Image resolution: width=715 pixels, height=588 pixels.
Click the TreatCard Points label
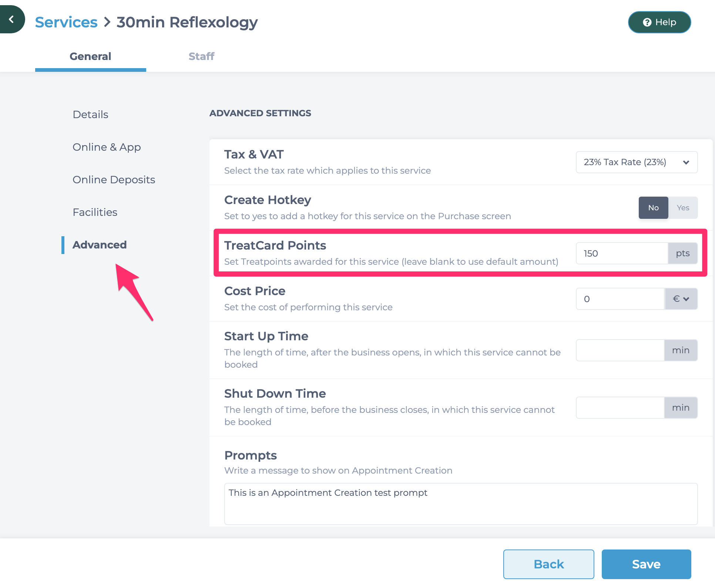pos(275,245)
